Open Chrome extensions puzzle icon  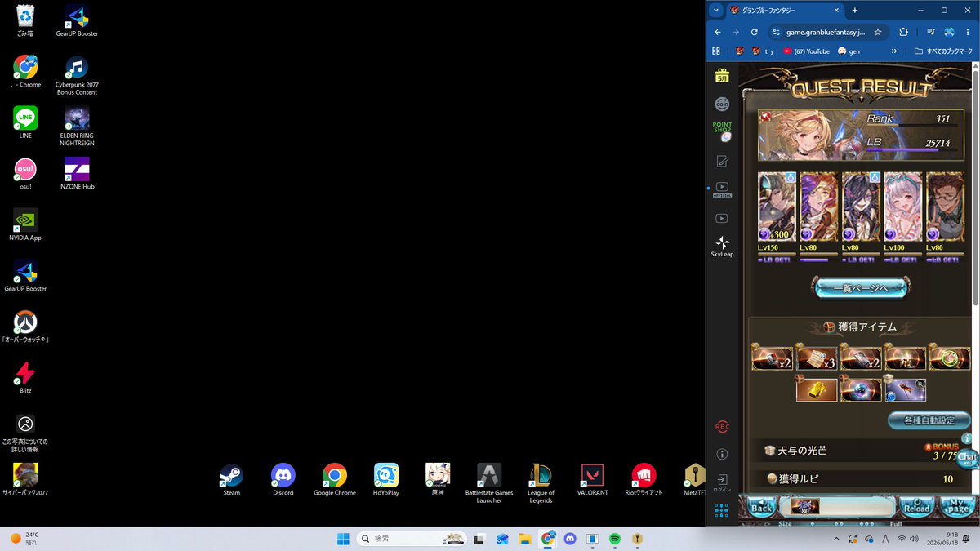(x=903, y=32)
